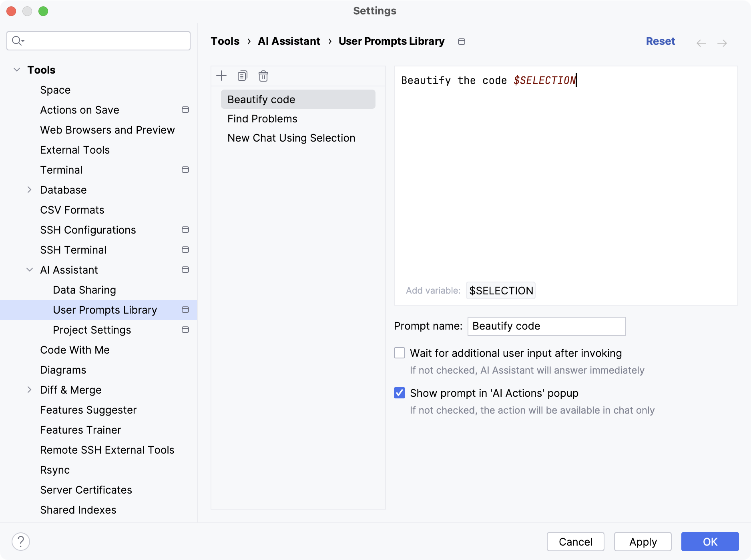The width and height of the screenshot is (751, 560).
Task: Click the scope icon next to Terminal entry
Action: 185,170
